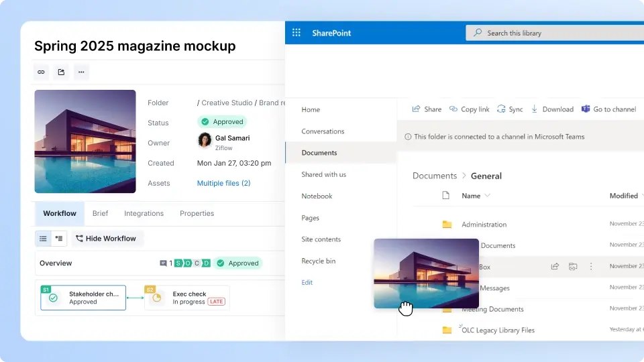Open the Multiple files (2) link
Image resolution: width=644 pixels, height=362 pixels.
223,183
